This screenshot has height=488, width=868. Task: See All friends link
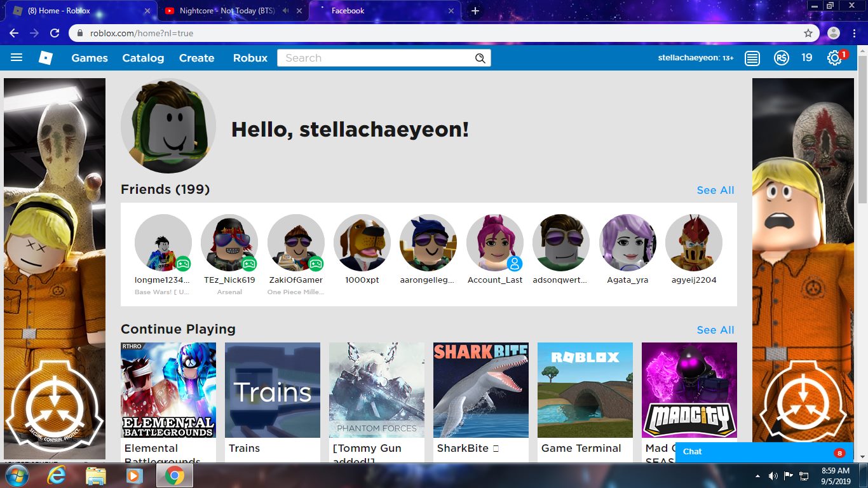(715, 190)
